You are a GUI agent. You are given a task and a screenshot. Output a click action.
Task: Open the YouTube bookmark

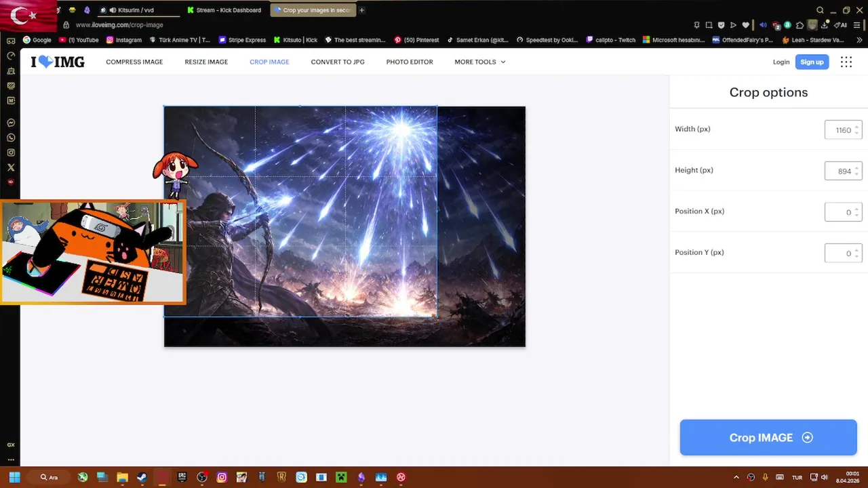79,40
